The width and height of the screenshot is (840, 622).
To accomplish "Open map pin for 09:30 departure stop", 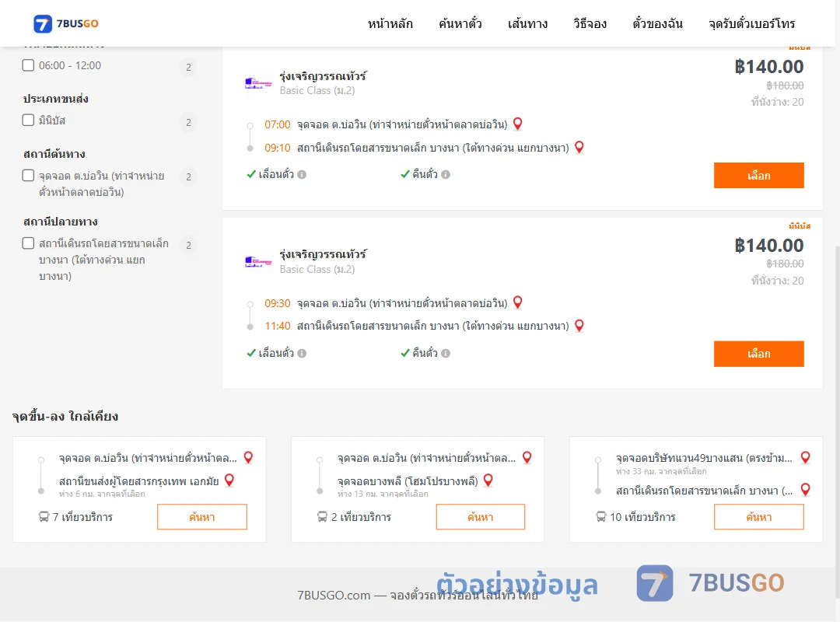I will (x=517, y=302).
